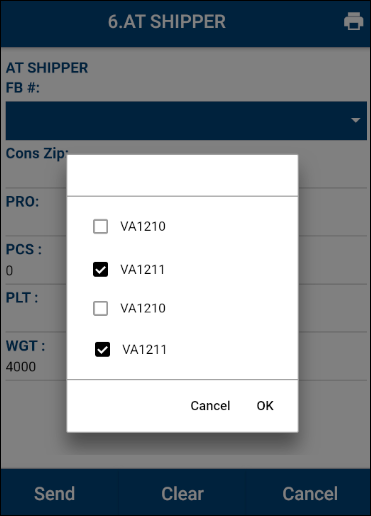Select the last VA1211 label text
This screenshot has width=371, height=516.
(x=144, y=349)
